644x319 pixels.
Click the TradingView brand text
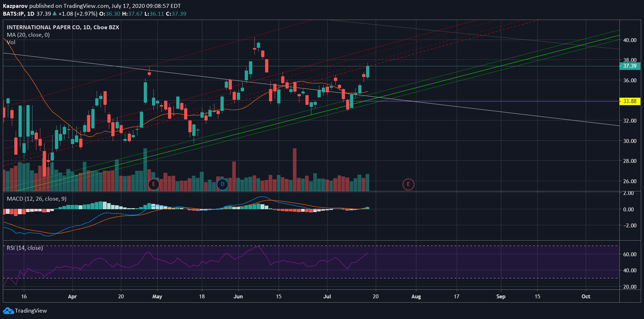click(x=31, y=311)
